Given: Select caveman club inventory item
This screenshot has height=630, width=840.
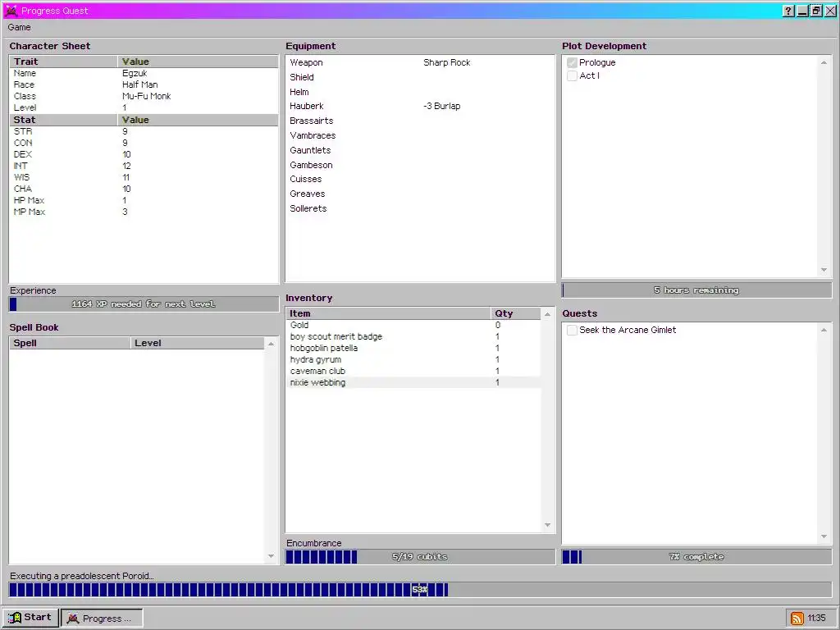Looking at the screenshot, I should click(413, 372).
